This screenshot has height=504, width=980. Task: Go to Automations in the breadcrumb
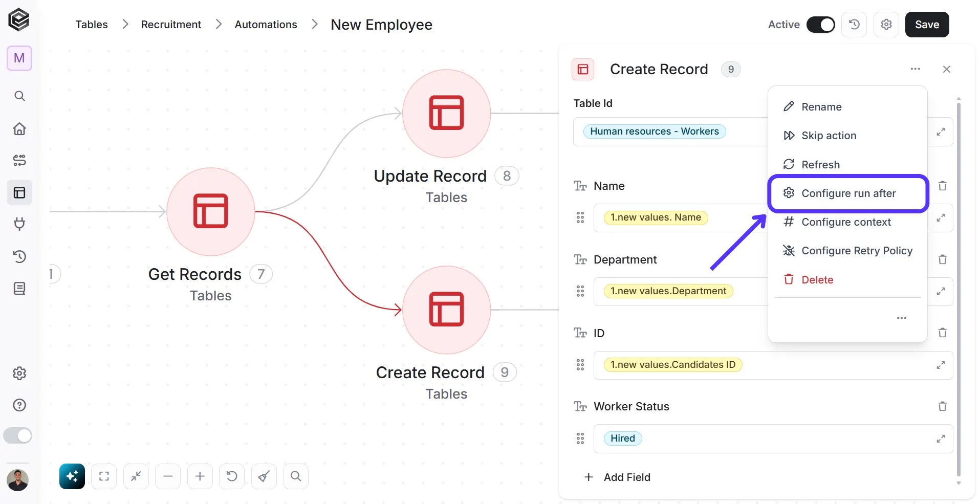pos(266,25)
